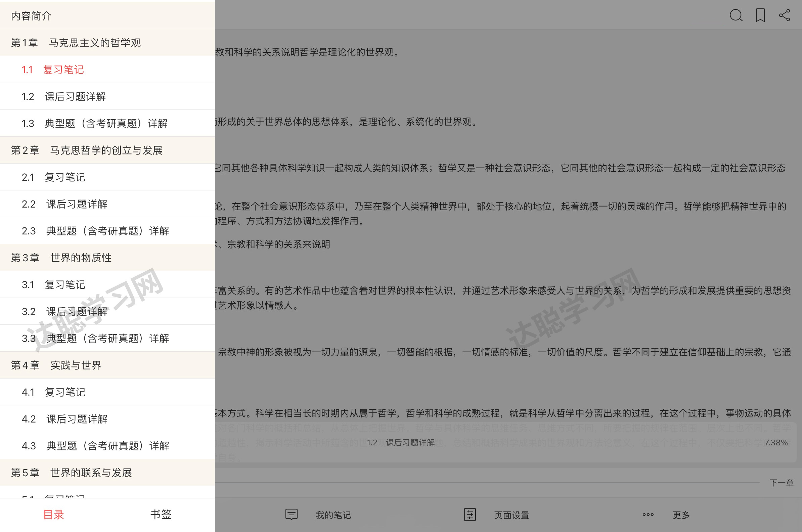Go to 下一章 next chapter

[782, 483]
